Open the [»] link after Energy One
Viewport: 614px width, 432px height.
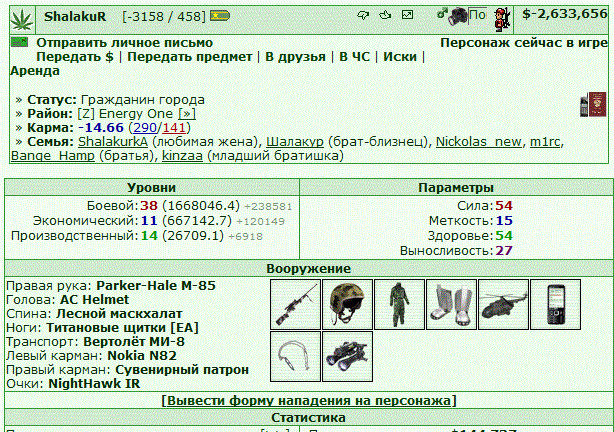coord(187,114)
